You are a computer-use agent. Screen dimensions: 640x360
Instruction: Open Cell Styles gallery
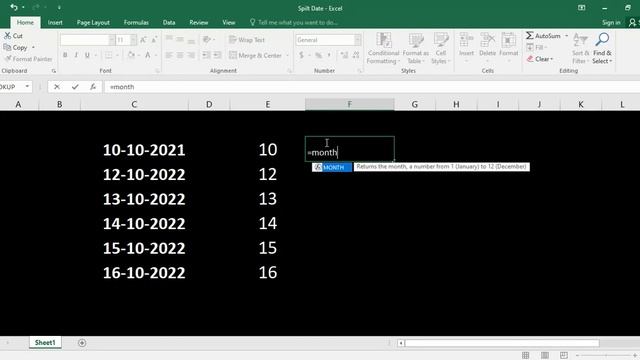[440, 48]
